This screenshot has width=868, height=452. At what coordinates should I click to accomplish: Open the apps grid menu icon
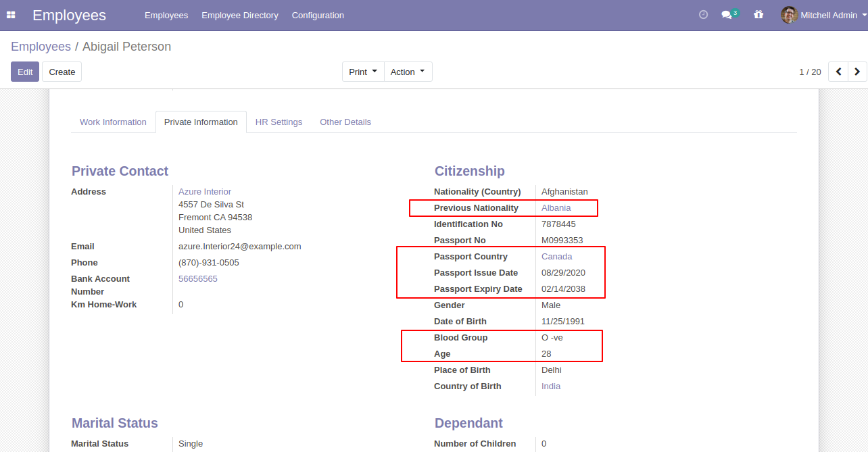[11, 15]
